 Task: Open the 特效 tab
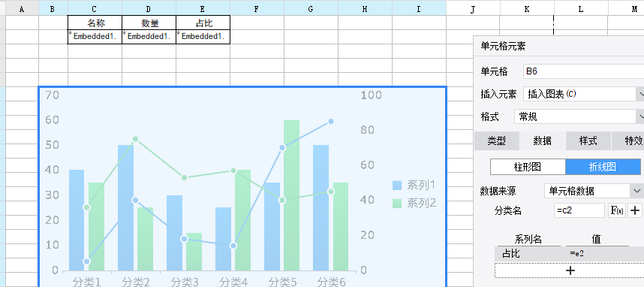tap(628, 141)
